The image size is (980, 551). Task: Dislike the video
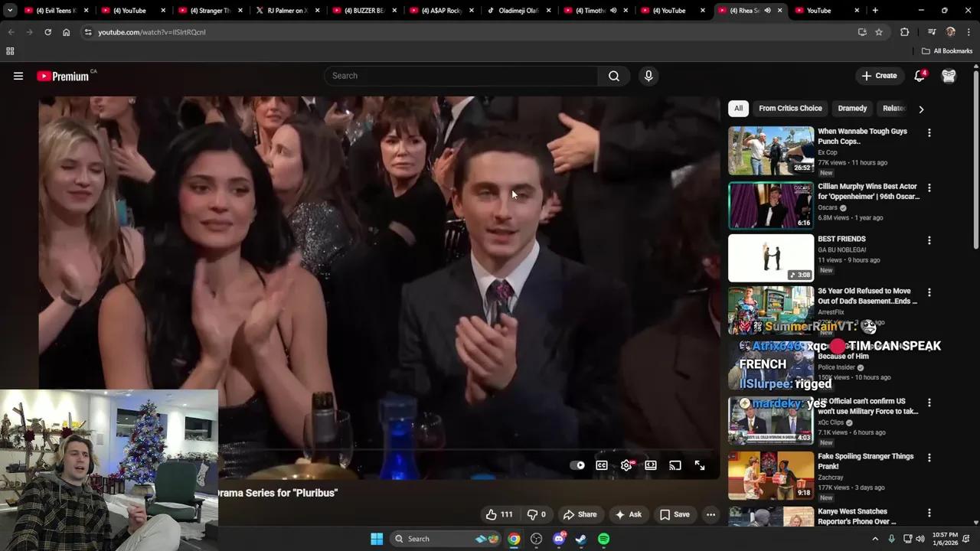coord(537,514)
